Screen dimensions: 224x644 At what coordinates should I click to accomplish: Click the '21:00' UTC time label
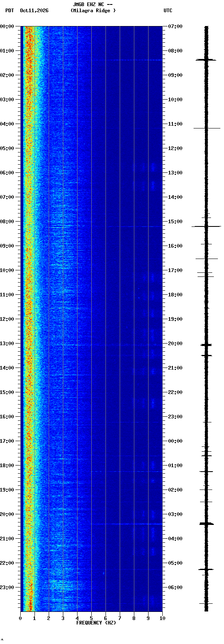coord(175,368)
